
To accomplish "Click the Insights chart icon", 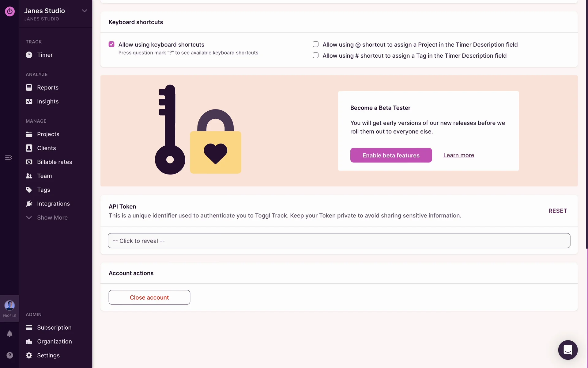I will (x=29, y=102).
